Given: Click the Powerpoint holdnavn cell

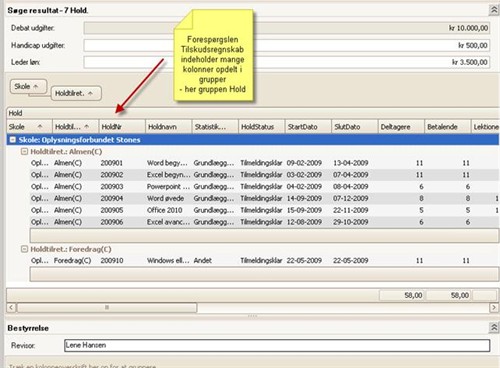Looking at the screenshot, I should (x=168, y=187).
